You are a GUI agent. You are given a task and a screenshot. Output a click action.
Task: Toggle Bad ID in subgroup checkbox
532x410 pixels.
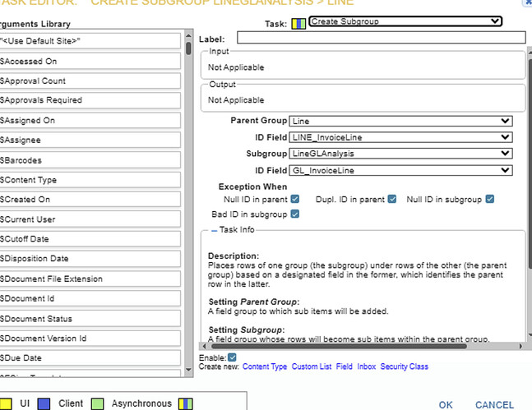(295, 214)
